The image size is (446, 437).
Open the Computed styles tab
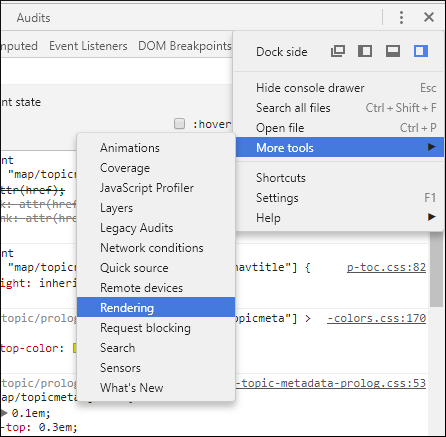point(19,46)
